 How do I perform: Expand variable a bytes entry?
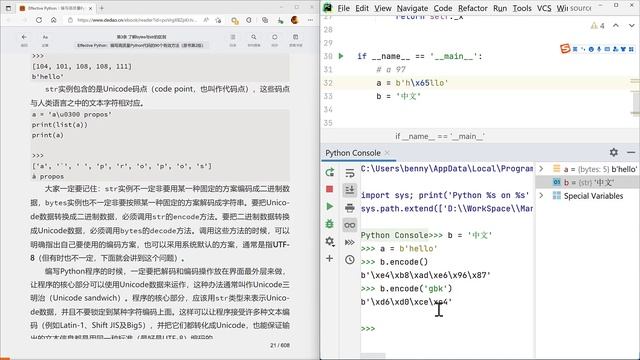click(541, 169)
